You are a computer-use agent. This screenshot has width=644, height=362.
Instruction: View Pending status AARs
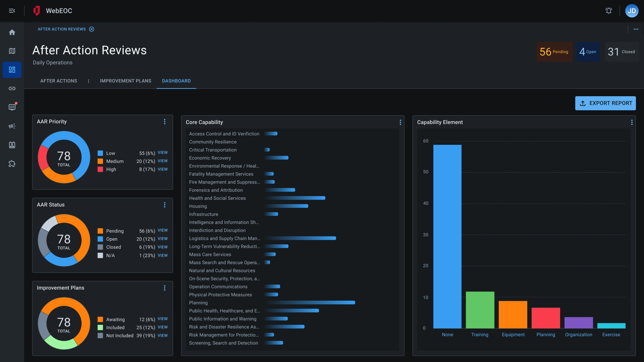click(163, 230)
